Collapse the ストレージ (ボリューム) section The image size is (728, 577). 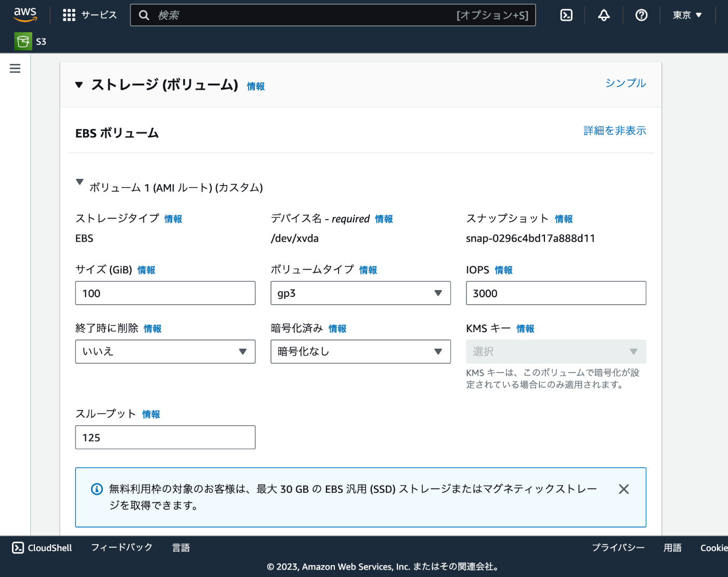click(x=79, y=85)
